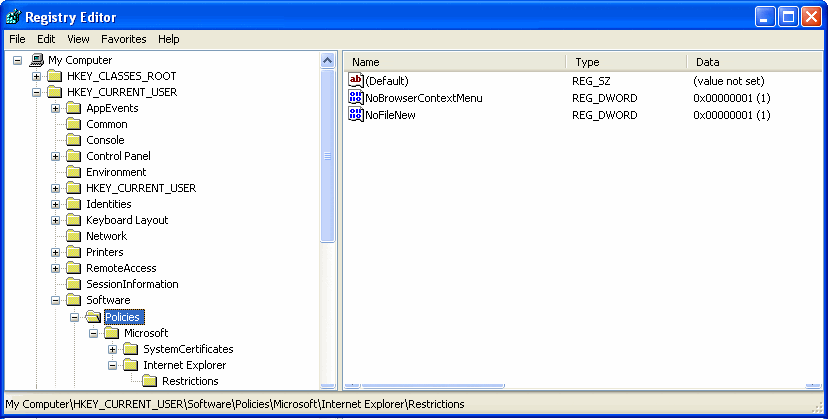Click the My Computer icon in tree

[x=37, y=60]
